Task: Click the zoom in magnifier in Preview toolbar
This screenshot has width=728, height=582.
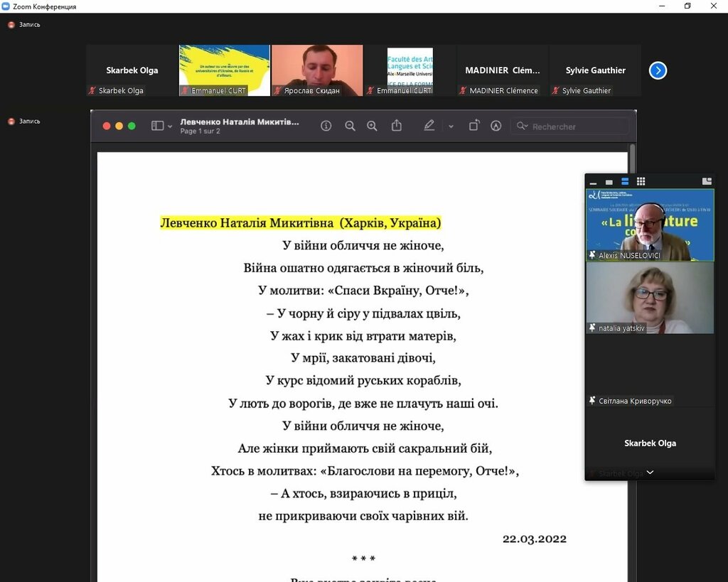Action: tap(372, 126)
